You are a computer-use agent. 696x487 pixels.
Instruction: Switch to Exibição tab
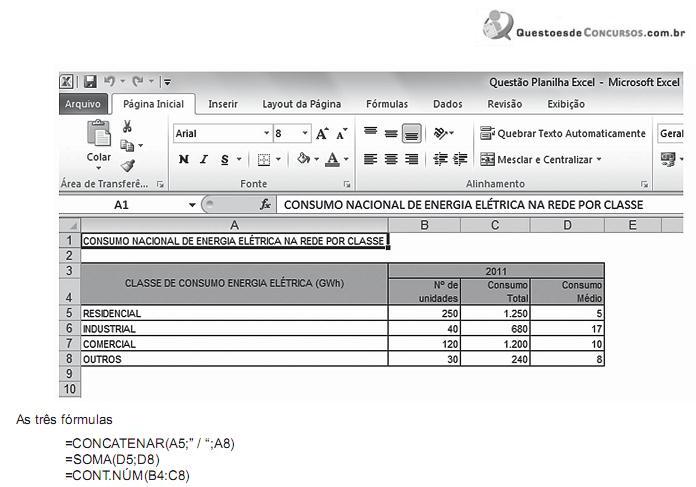pyautogui.click(x=566, y=104)
